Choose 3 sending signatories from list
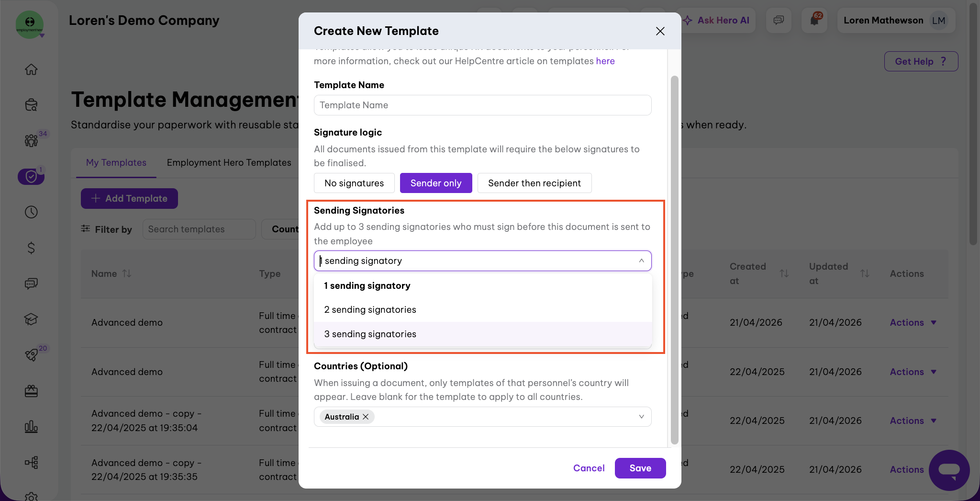Screen dimensions: 980x501 pos(483,334)
